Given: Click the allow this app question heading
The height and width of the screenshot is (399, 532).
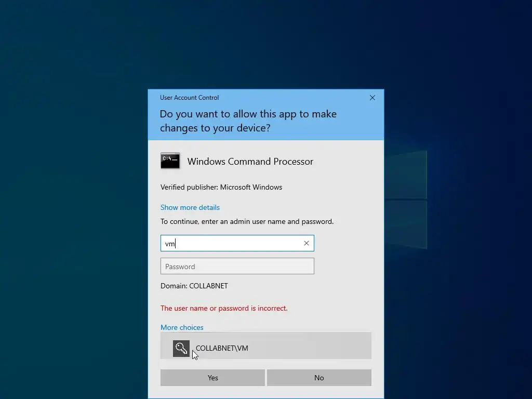Looking at the screenshot, I should coord(248,121).
